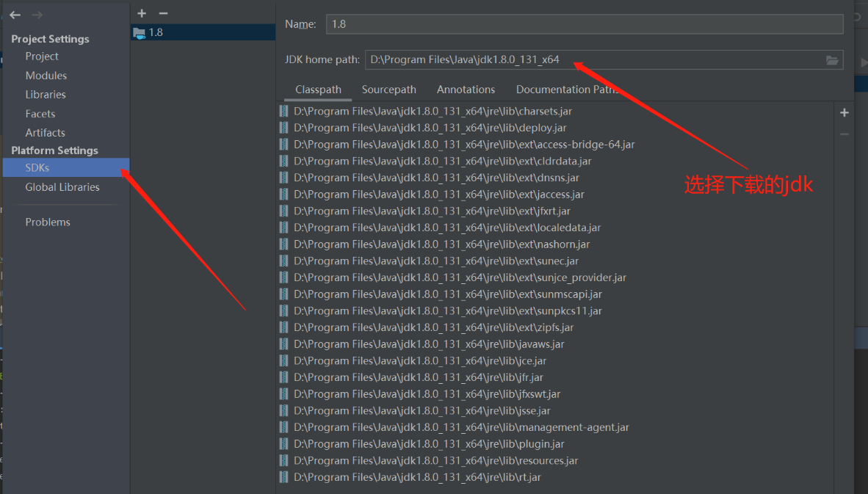
Task: Select SDKs under Platform Settings
Action: pyautogui.click(x=66, y=167)
